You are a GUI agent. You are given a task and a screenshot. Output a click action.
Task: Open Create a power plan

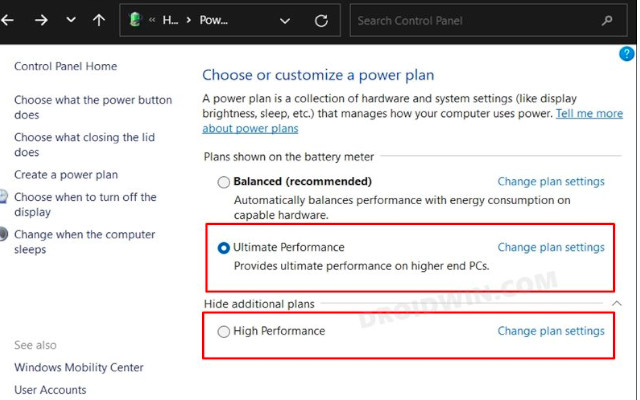(x=65, y=175)
